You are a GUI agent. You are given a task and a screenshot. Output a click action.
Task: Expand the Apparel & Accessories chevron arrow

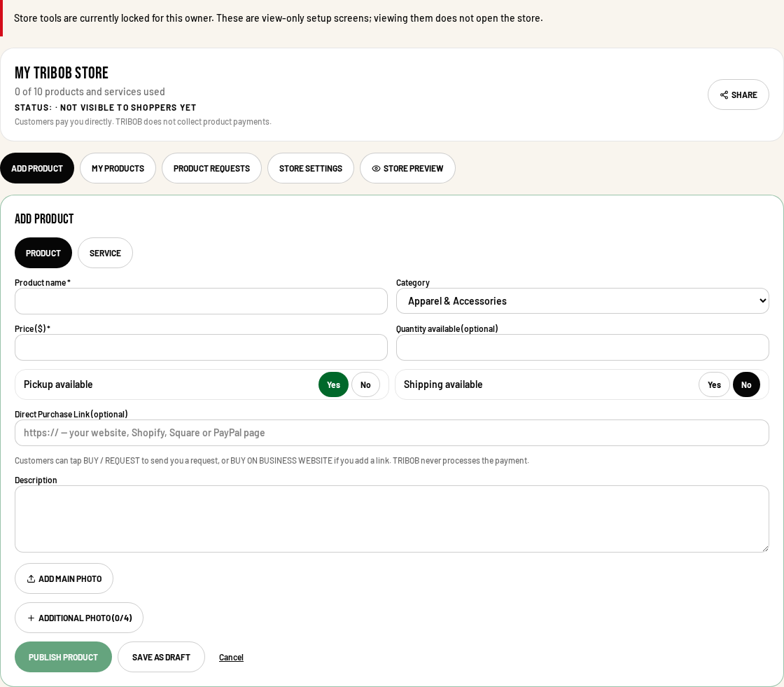click(x=762, y=300)
